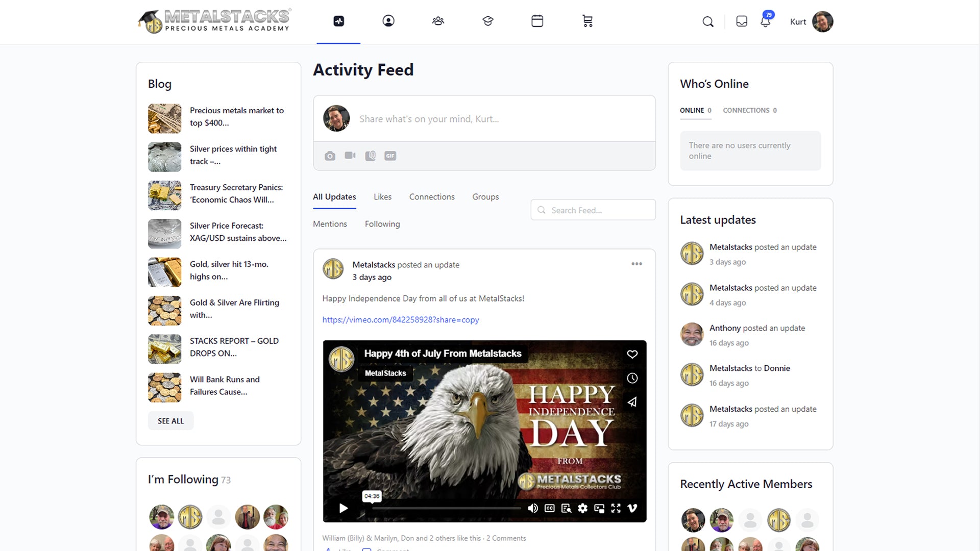Select the Mentions tab
The image size is (980, 551).
pyautogui.click(x=330, y=224)
